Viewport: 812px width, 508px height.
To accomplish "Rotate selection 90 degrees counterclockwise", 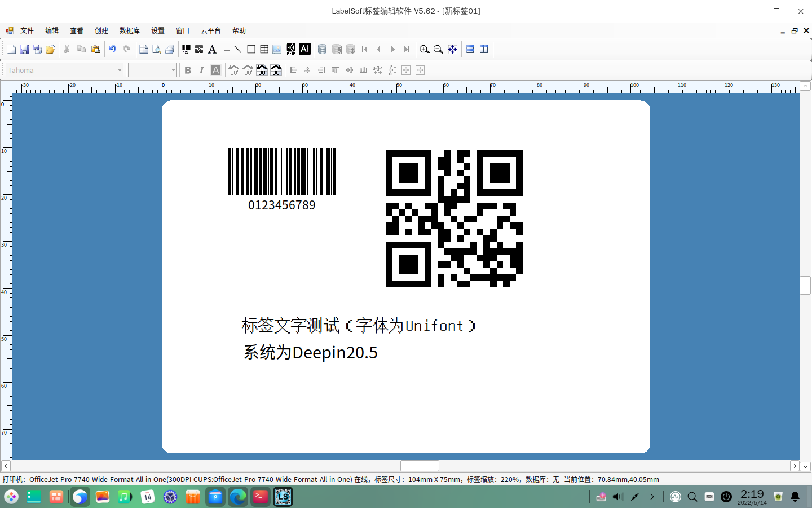I will [x=233, y=70].
